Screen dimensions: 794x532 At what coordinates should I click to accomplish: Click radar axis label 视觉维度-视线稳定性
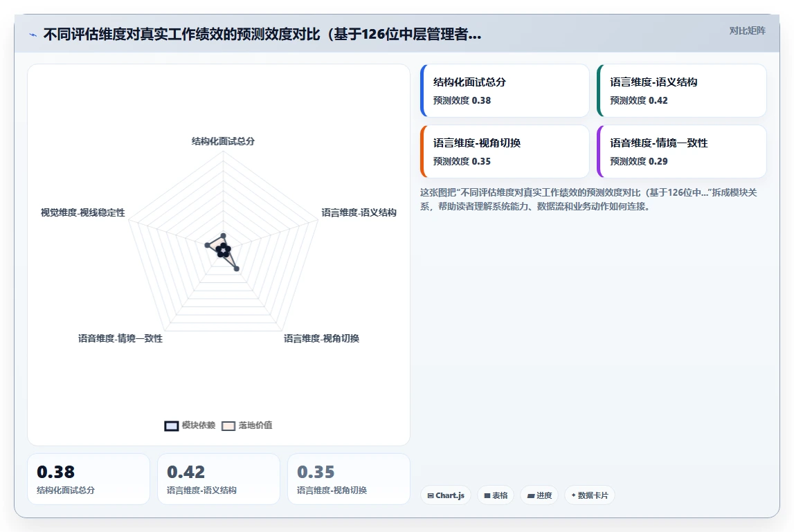click(83, 212)
